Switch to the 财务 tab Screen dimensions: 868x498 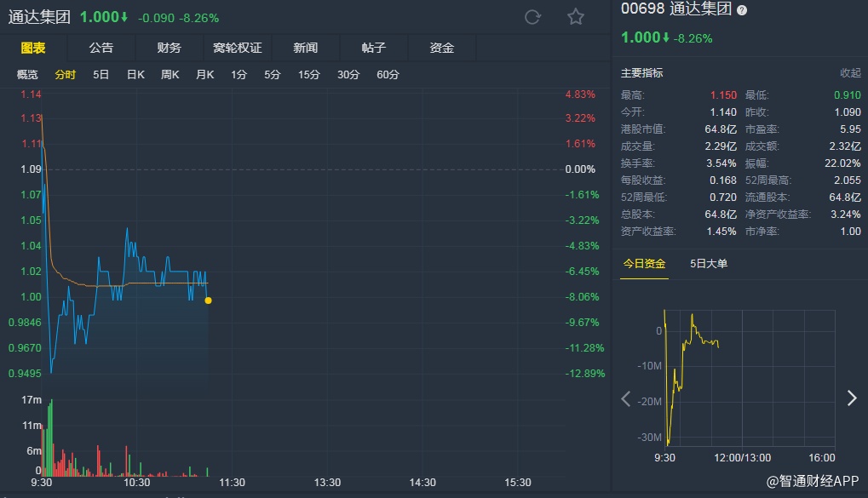169,48
